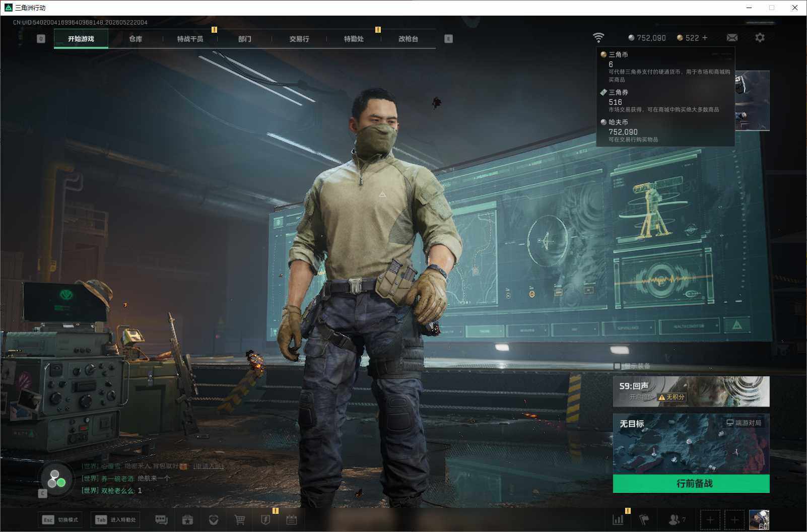Open the friends list icon
This screenshot has width=807, height=532.
pos(677,519)
